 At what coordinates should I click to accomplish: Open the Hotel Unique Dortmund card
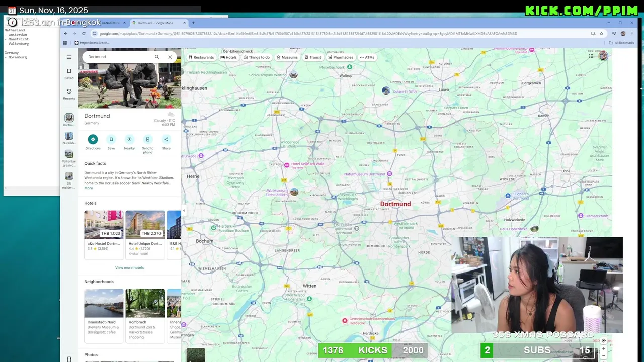(145, 235)
